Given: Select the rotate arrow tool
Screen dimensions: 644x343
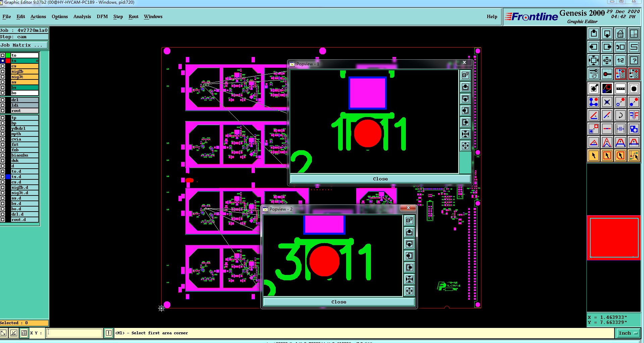Looking at the screenshot, I should tap(621, 115).
